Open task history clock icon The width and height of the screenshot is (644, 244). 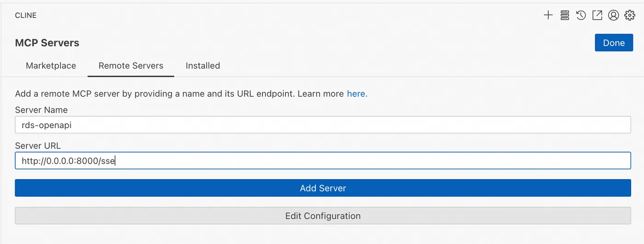tap(581, 15)
